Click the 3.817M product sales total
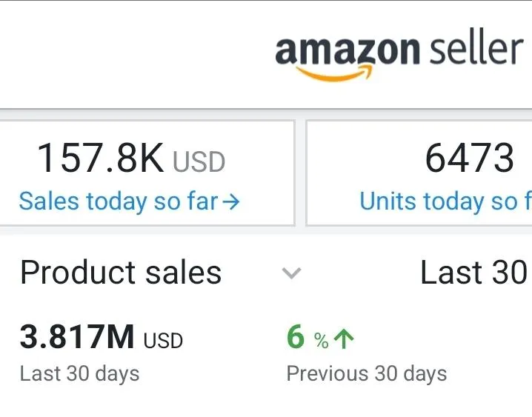The width and height of the screenshot is (532, 417). [x=76, y=338]
